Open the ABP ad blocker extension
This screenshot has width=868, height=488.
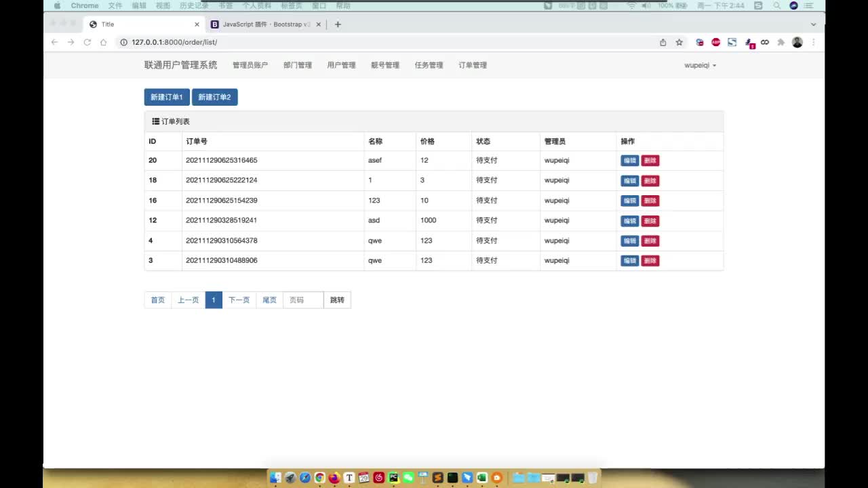click(715, 42)
